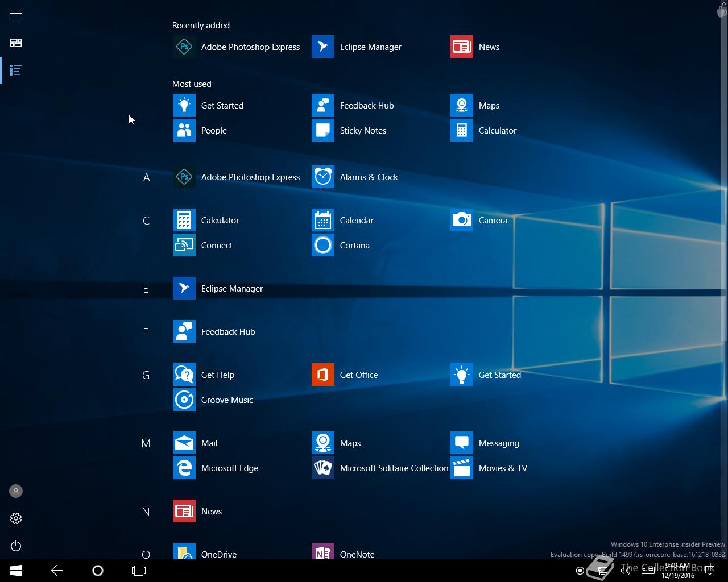Launch Cortana from the app list
Viewport: 728px width, 582px height.
[x=341, y=245]
